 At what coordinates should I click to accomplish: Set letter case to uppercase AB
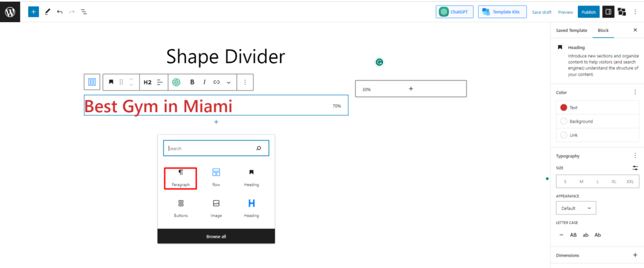(574, 235)
